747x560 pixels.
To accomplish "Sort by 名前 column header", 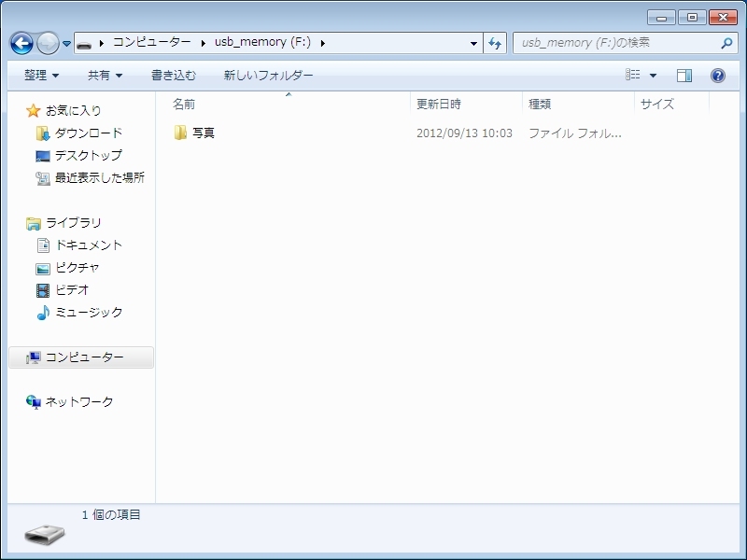I will coord(183,104).
